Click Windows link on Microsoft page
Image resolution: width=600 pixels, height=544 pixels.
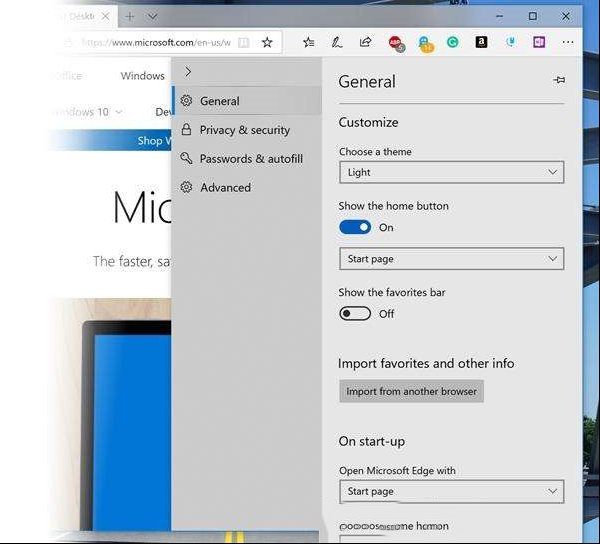[142, 76]
